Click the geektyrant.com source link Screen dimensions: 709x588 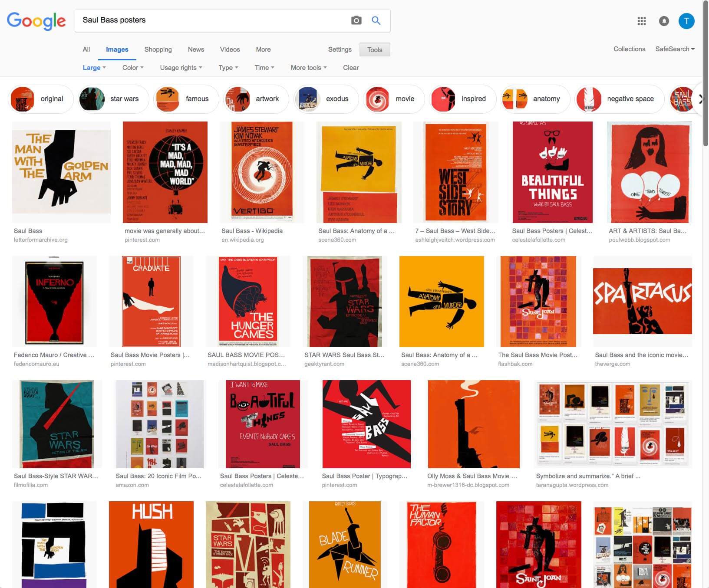pyautogui.click(x=324, y=364)
